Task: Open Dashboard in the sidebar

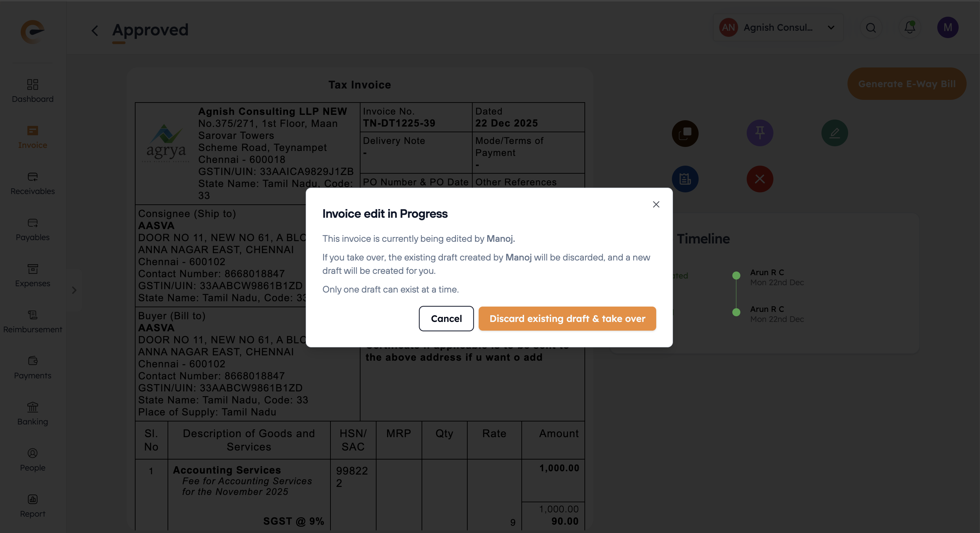Action: pos(33,91)
